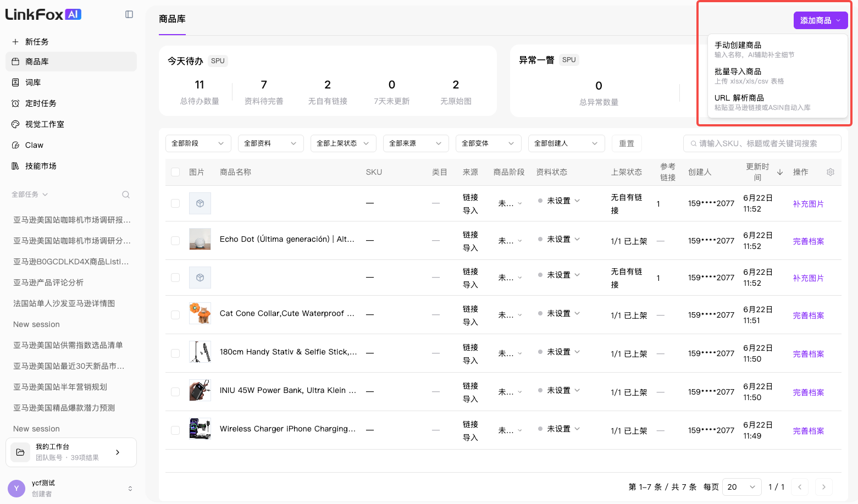
Task: Open 资料状态 未设置 dropdown in Echo Dot row
Action: pos(559,239)
